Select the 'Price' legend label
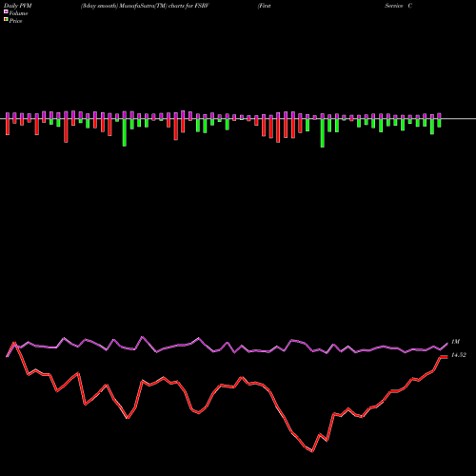This screenshot has width=476, height=476. [15, 21]
